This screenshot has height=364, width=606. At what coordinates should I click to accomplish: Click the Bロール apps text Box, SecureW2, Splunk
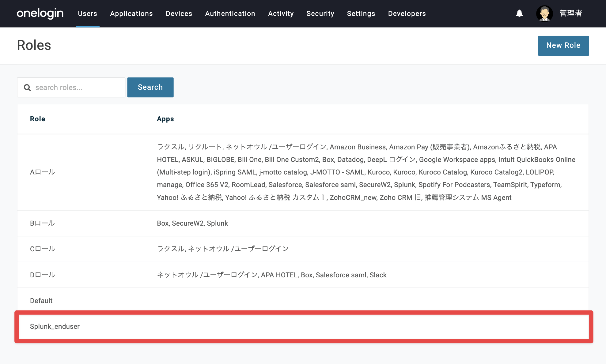click(x=192, y=223)
